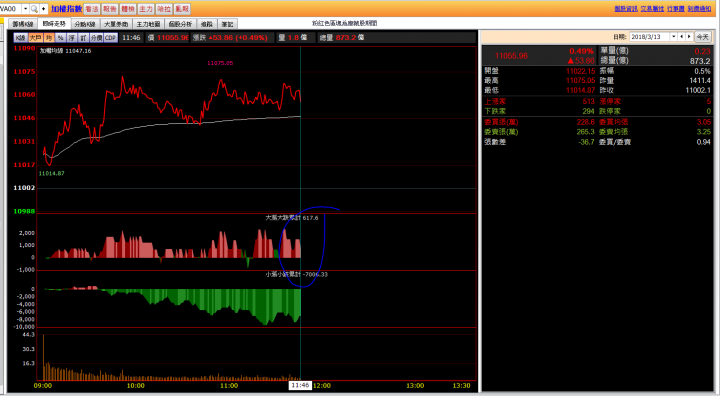This screenshot has height=396, width=720.
Task: Click the 小漲小跌累計 indicator label
Action: 296,274
